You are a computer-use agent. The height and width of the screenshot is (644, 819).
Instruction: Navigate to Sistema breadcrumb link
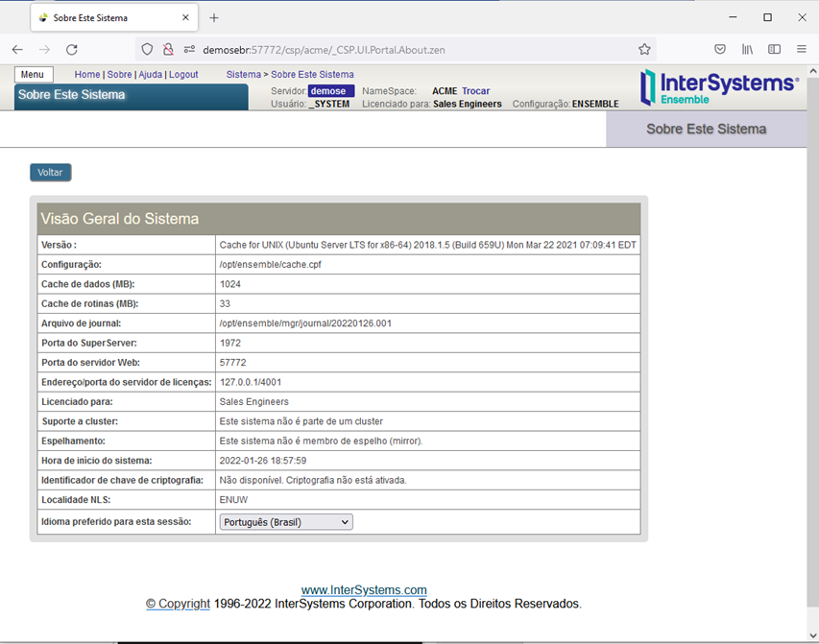(x=244, y=75)
